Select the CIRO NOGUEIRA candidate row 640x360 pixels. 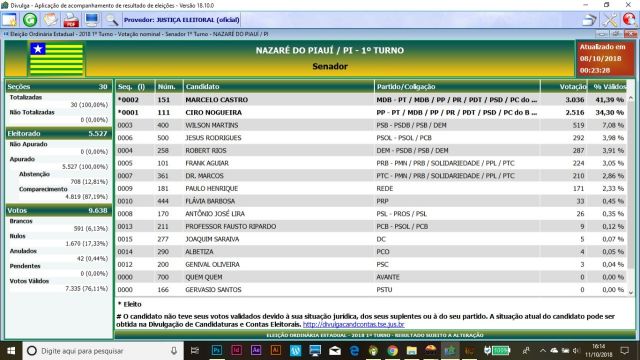click(x=371, y=112)
